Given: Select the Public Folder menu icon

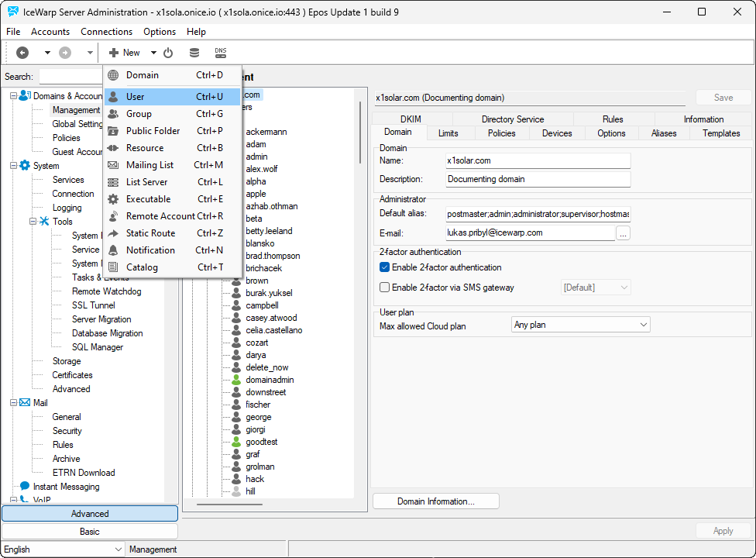Looking at the screenshot, I should click(x=113, y=131).
